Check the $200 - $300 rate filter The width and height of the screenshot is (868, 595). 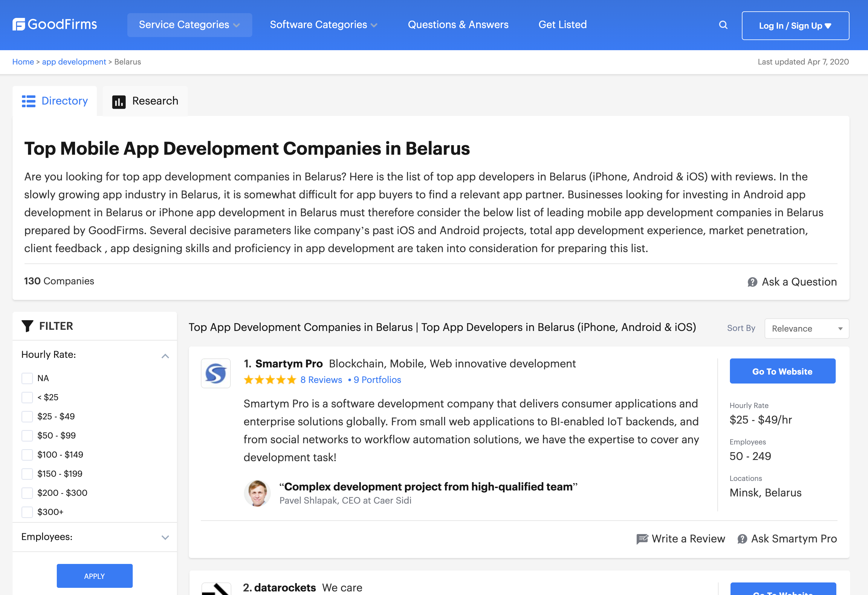pyautogui.click(x=27, y=493)
